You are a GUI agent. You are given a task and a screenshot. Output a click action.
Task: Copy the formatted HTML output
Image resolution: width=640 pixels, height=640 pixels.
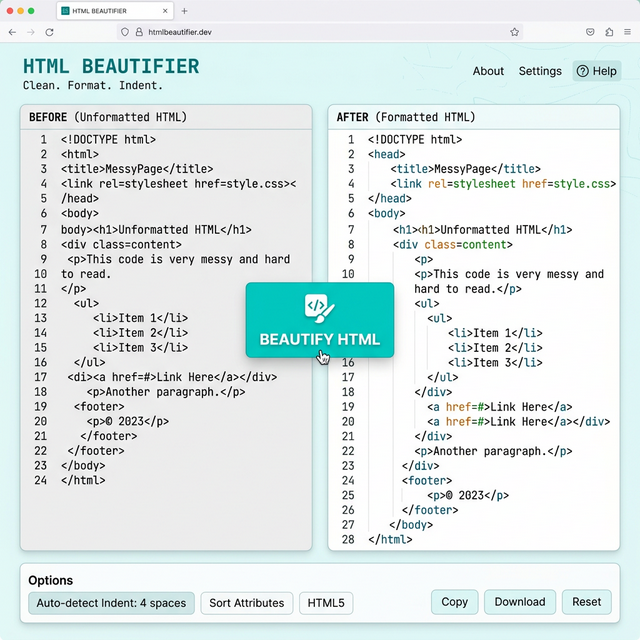454,602
